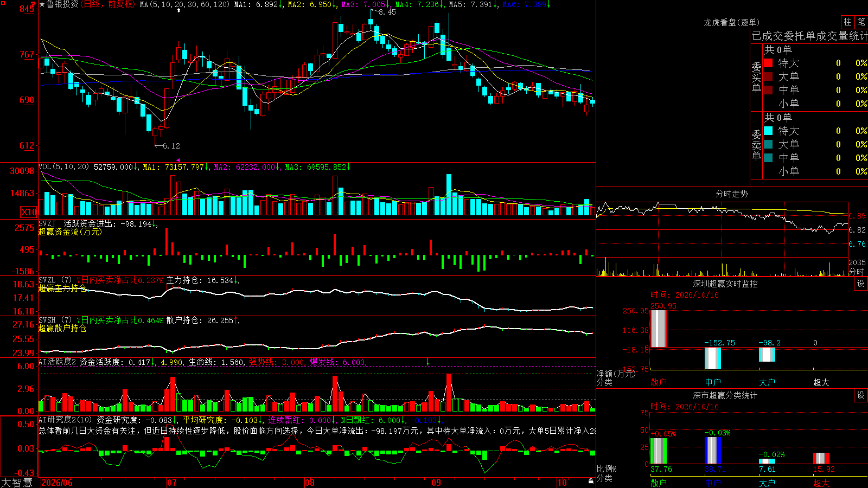Click the dark red 大单 buy swatch

(x=768, y=76)
